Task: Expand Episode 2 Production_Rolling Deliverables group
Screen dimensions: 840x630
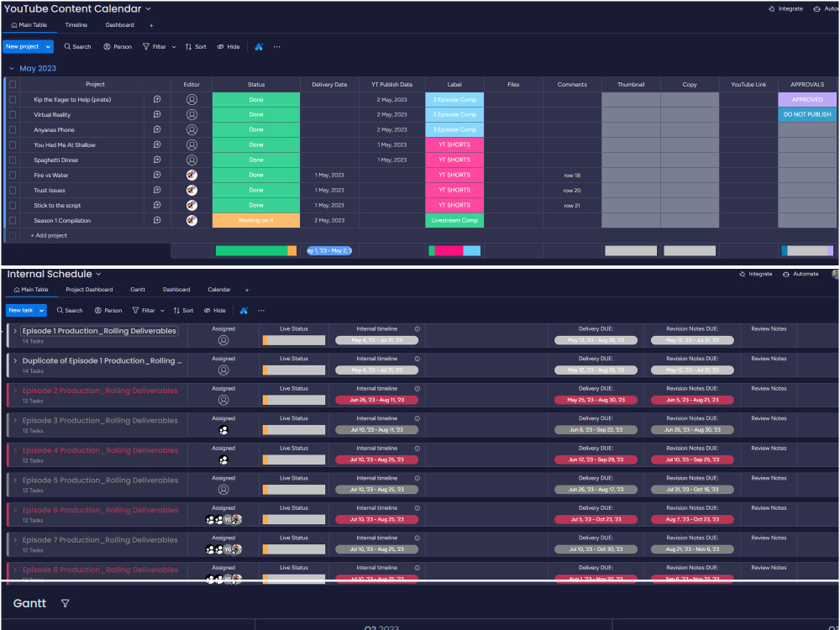Action: tap(15, 391)
